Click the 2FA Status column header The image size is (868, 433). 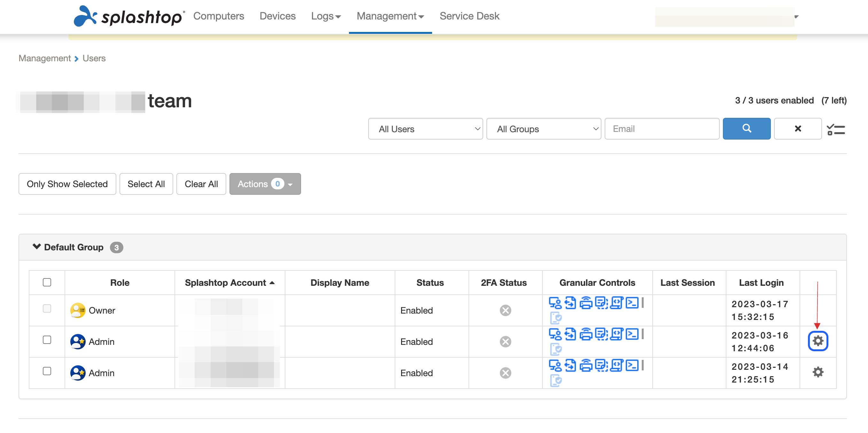(504, 283)
